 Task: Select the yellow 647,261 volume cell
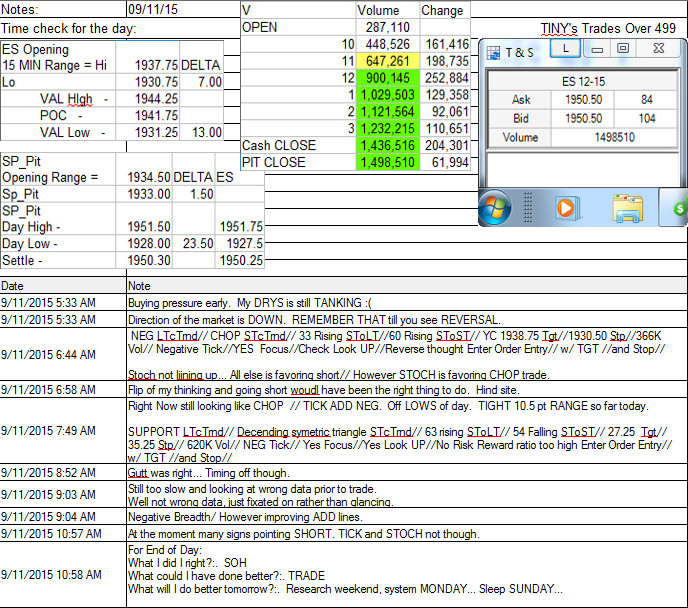tap(387, 61)
